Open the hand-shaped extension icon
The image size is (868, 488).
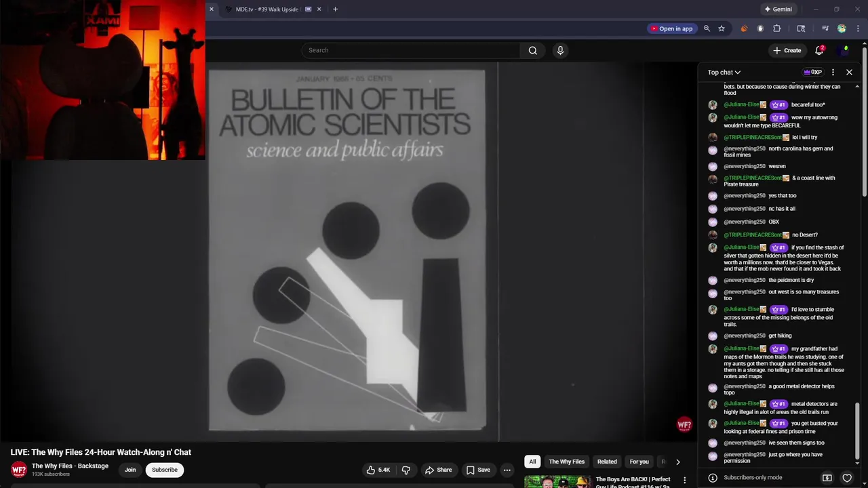(x=760, y=28)
